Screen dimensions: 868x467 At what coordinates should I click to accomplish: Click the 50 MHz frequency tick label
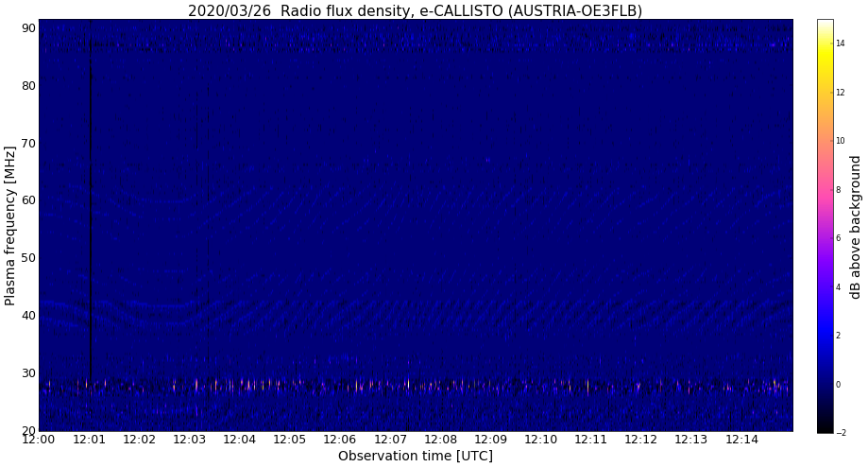pyautogui.click(x=28, y=258)
